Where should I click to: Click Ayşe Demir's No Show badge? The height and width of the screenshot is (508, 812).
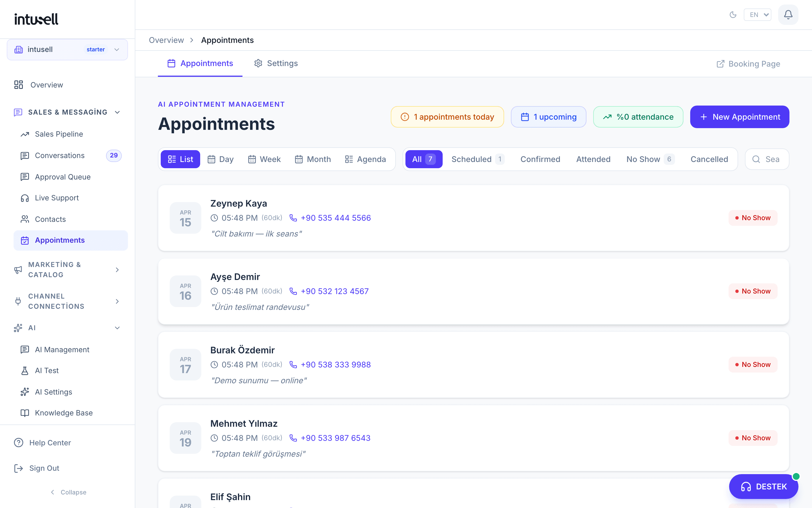753,291
